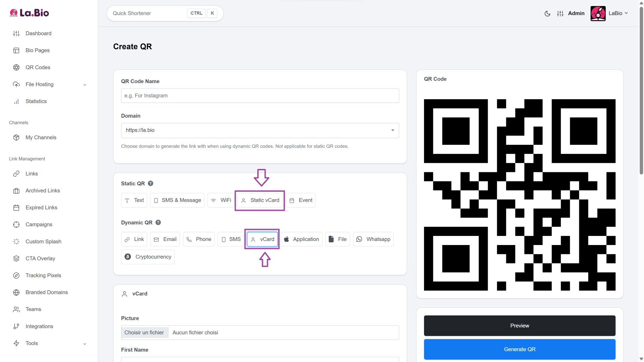The width and height of the screenshot is (644, 362).
Task: Click the La.Bio logo
Action: 30,13
